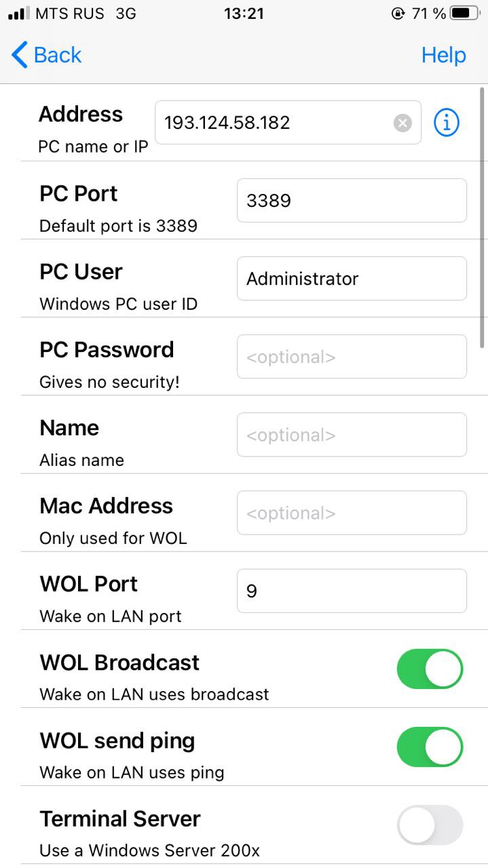Tap the 13:21 clock in status bar
The image size is (488, 868).
click(x=244, y=14)
